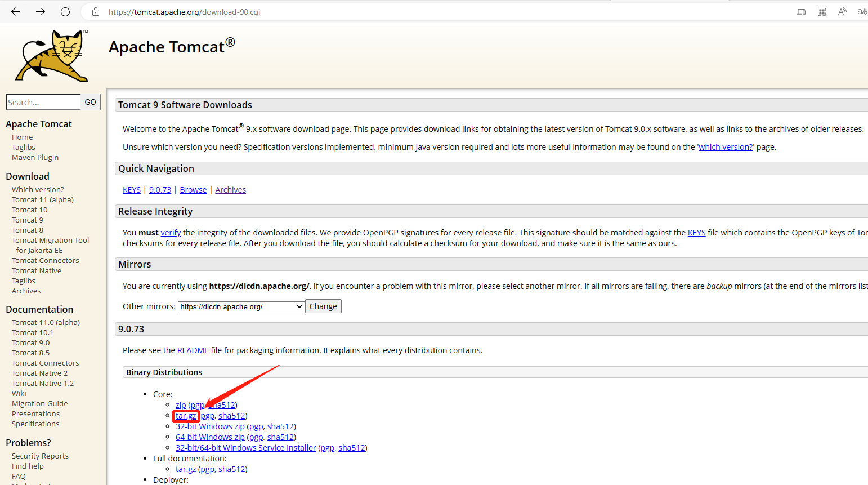
Task: Open Tomcat 10 download page
Action: pos(30,210)
